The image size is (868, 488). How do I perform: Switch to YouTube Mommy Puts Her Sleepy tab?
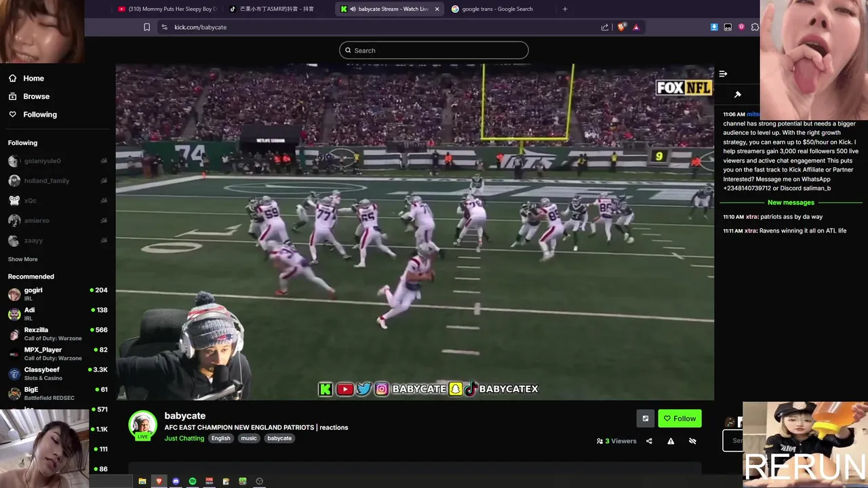click(x=167, y=9)
